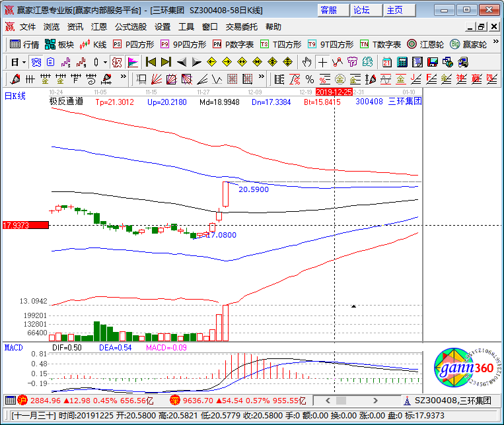Open the T数字表 tool

coord(380,44)
